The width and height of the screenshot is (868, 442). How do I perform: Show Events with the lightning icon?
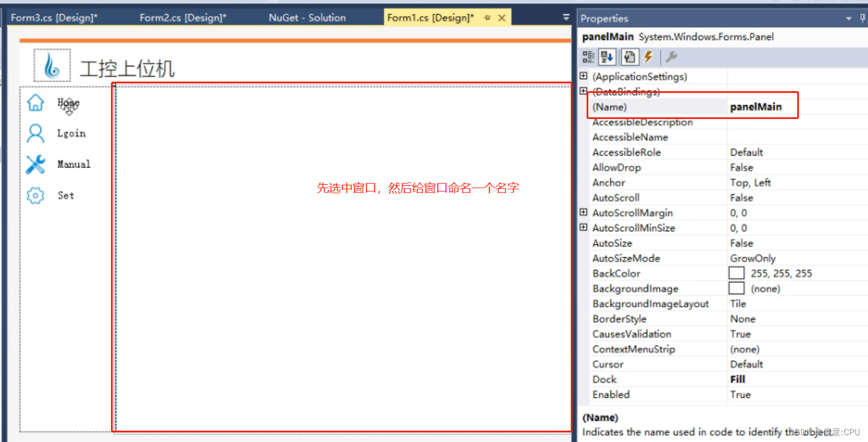click(648, 57)
